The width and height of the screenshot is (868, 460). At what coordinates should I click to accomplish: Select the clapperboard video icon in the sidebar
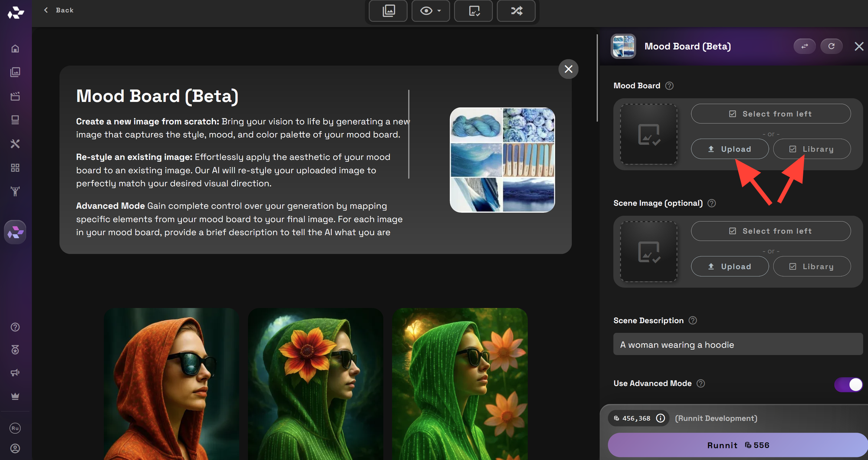pos(15,96)
